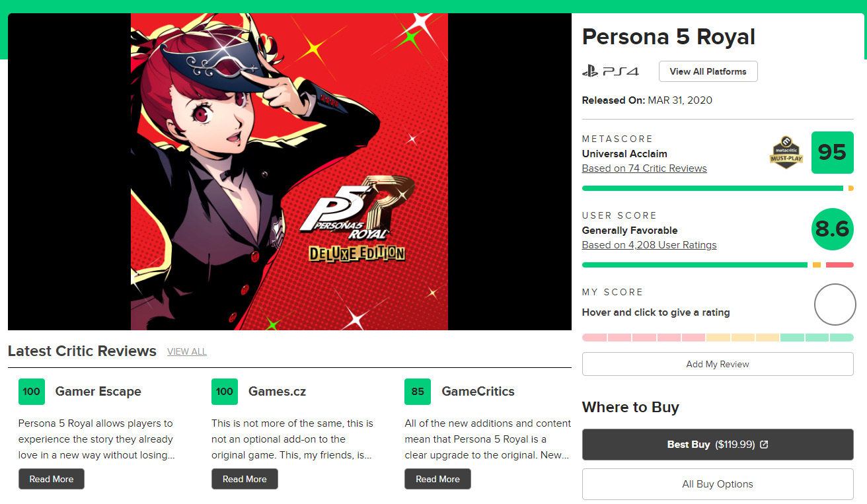Click Gamer Escape's 100 score badge
The image size is (867, 504).
pos(31,392)
